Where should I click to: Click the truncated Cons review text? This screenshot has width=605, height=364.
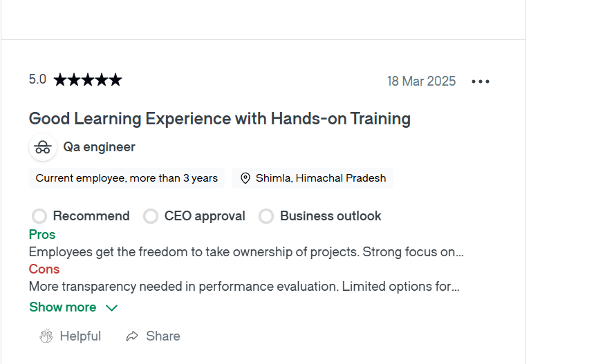(244, 286)
